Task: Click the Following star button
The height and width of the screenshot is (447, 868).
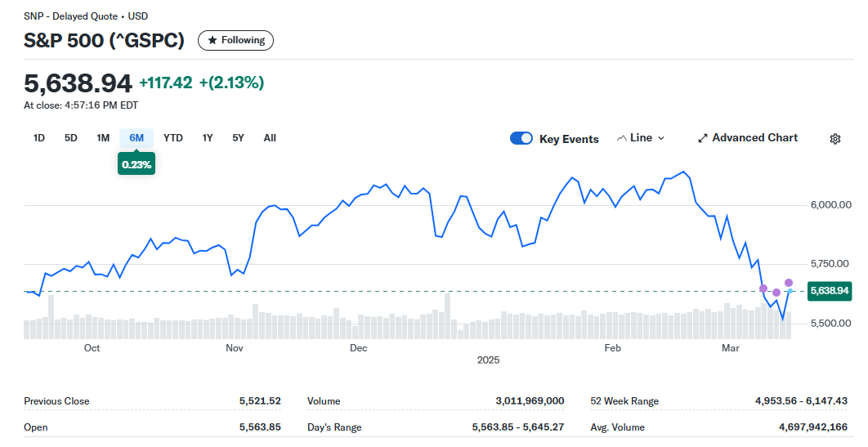Action: pos(235,40)
